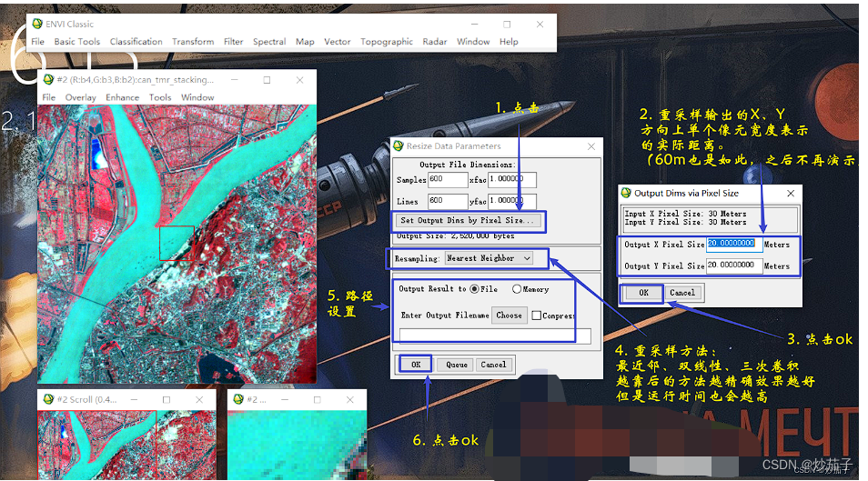Maximize the #2 display window
Screen dimensions: 868x481
pyautogui.click(x=267, y=80)
